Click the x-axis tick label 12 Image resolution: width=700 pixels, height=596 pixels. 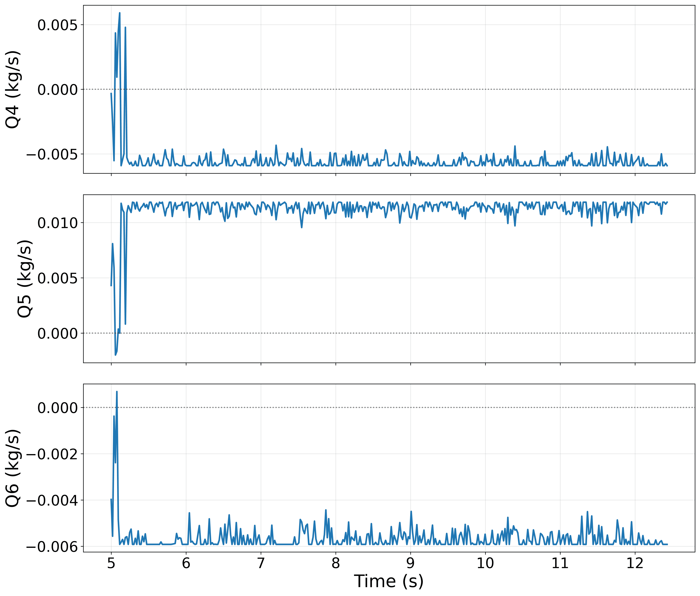[635, 563]
